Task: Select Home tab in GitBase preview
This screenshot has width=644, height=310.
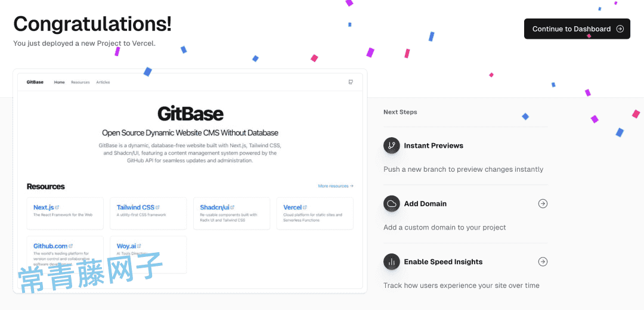Action: tap(59, 82)
